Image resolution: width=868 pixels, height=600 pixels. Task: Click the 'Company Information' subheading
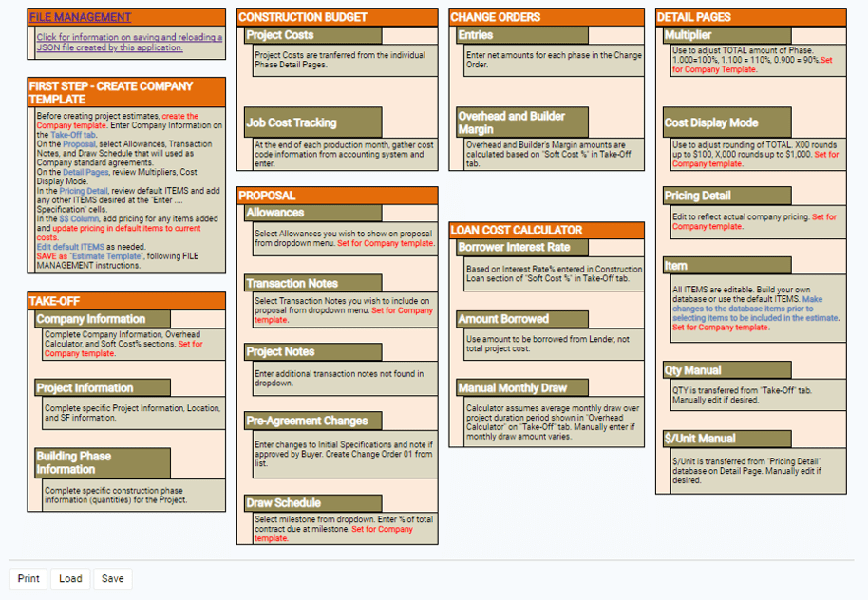103,319
